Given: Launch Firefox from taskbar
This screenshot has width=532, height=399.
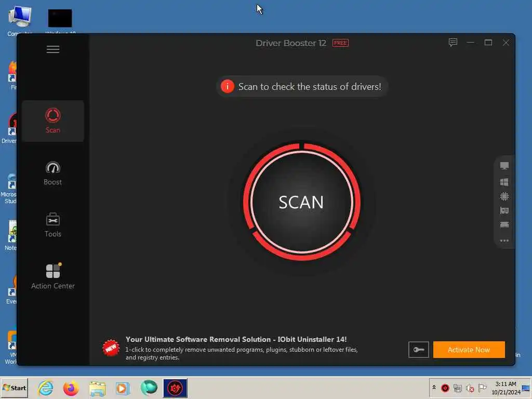Looking at the screenshot, I should click(71, 388).
